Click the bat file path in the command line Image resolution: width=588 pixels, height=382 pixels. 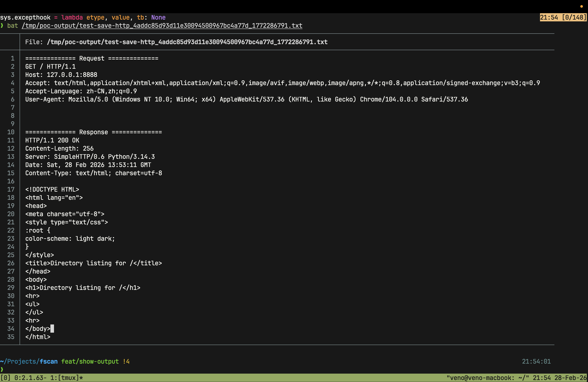pyautogui.click(x=162, y=26)
